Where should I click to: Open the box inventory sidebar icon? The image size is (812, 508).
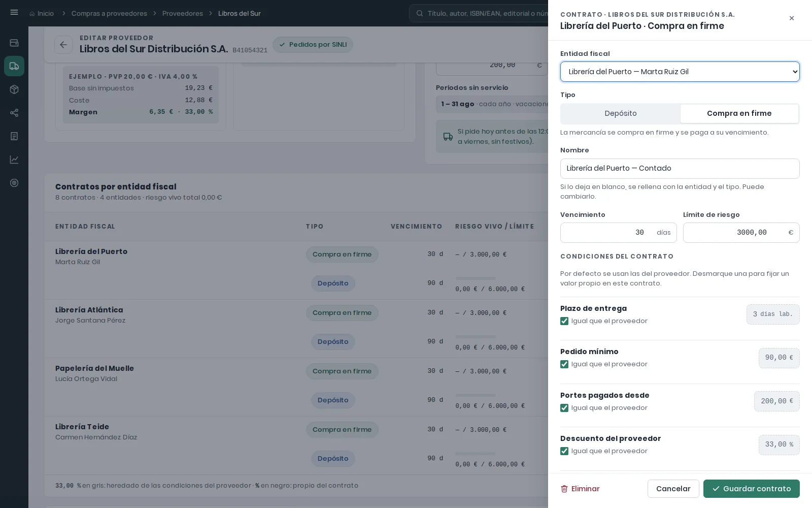point(14,89)
